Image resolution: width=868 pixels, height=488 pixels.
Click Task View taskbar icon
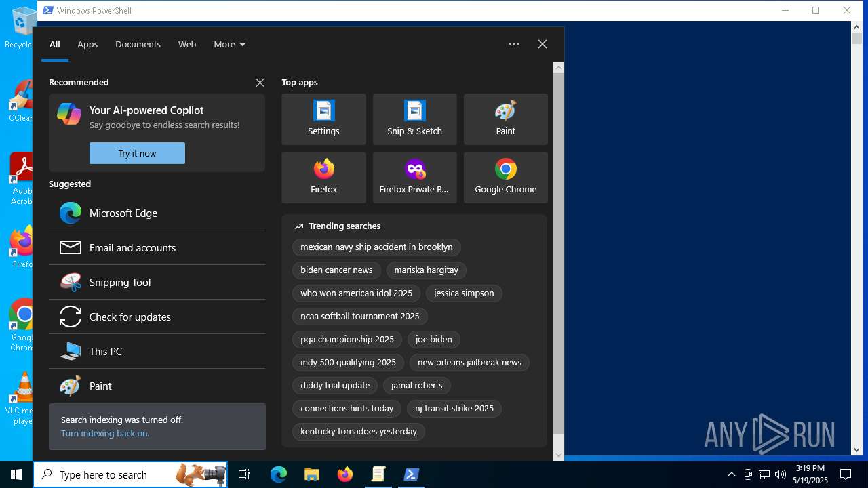(x=244, y=474)
